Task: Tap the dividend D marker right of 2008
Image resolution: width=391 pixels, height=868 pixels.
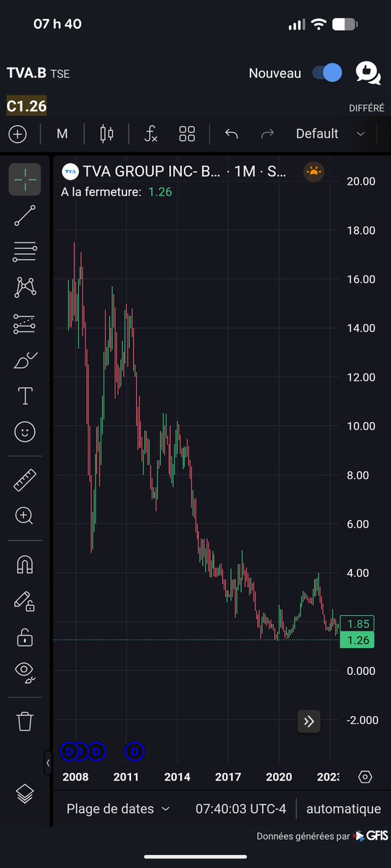Action: pyautogui.click(x=96, y=751)
